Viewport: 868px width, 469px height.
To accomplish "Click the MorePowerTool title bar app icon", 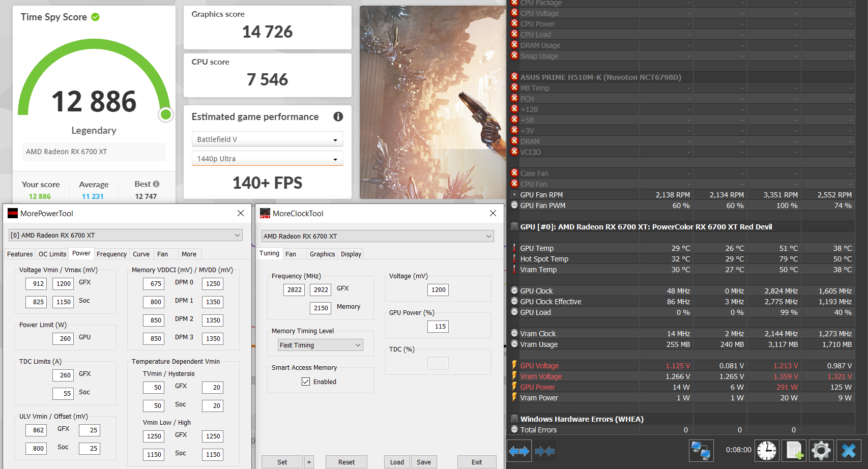I will (x=13, y=214).
